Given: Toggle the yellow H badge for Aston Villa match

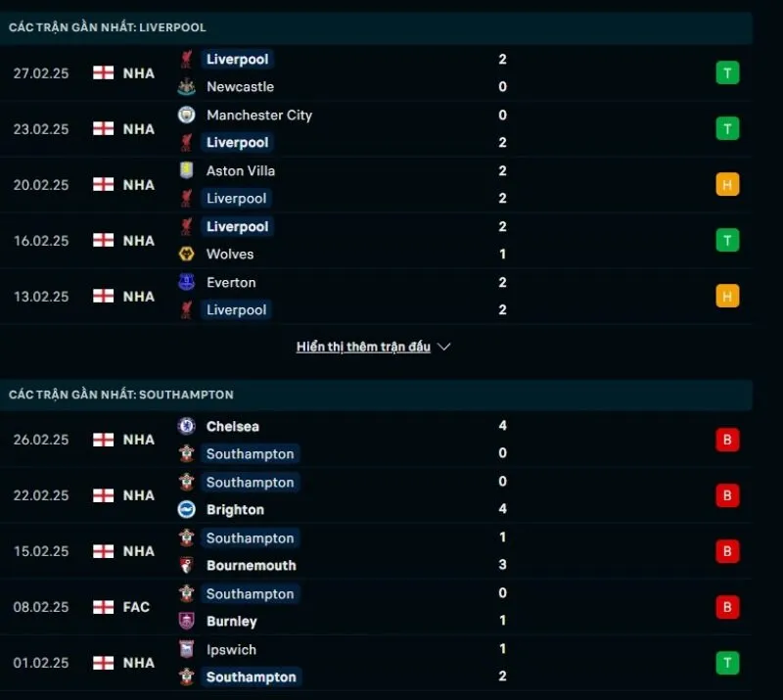Looking at the screenshot, I should click(727, 184).
